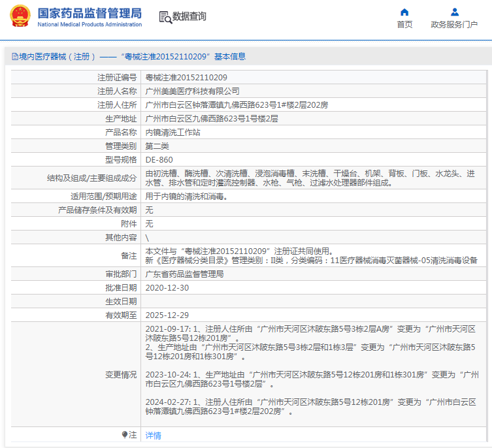Image resolution: width=492 pixels, height=448 pixels.
Task: Click backslash value in 其他内容 row
Action: pyautogui.click(x=147, y=238)
